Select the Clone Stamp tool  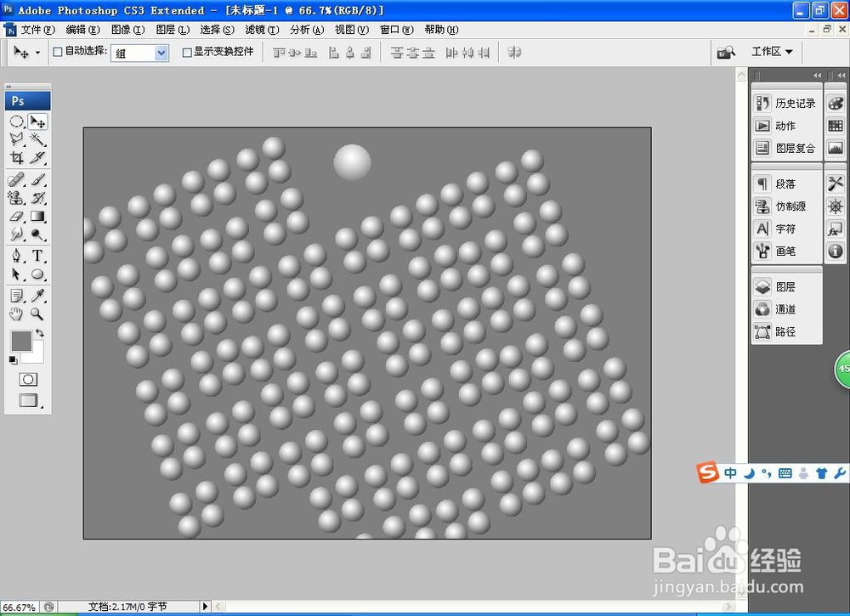(17, 198)
